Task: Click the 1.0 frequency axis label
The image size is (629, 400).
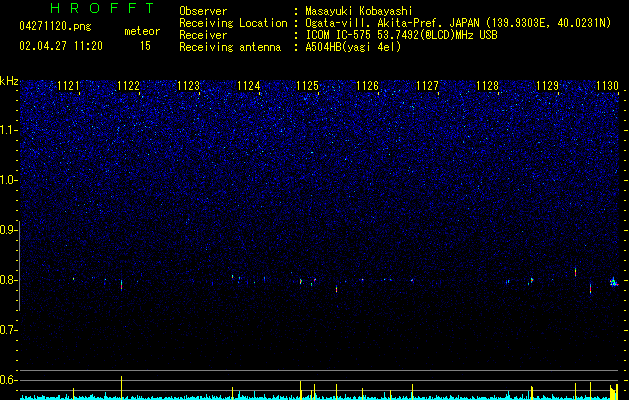Action: (x=8, y=180)
